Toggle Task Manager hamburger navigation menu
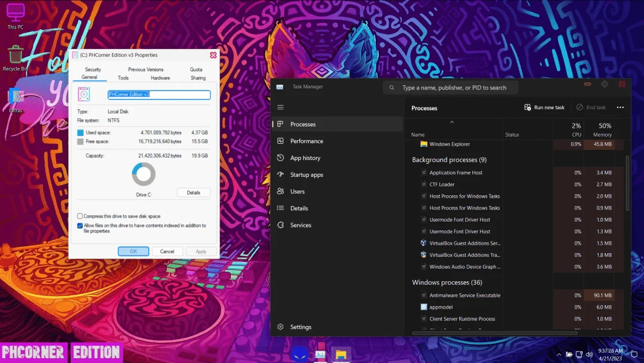The width and height of the screenshot is (644, 363). point(280,107)
